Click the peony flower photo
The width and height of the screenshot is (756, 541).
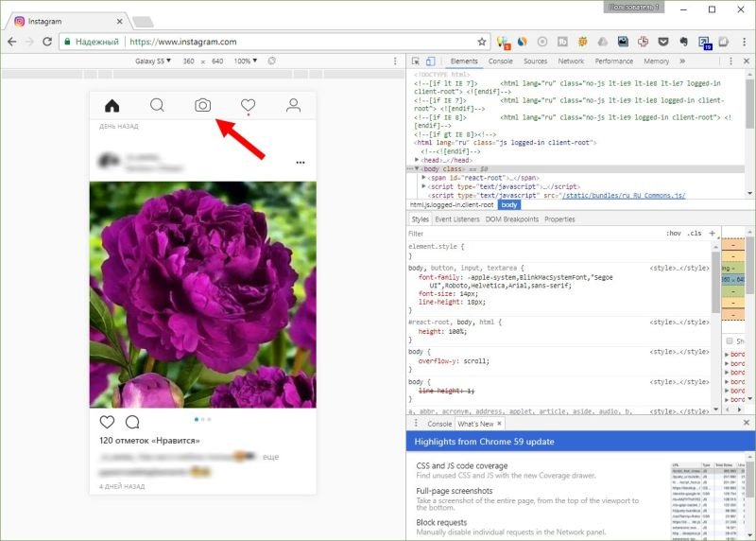point(203,294)
